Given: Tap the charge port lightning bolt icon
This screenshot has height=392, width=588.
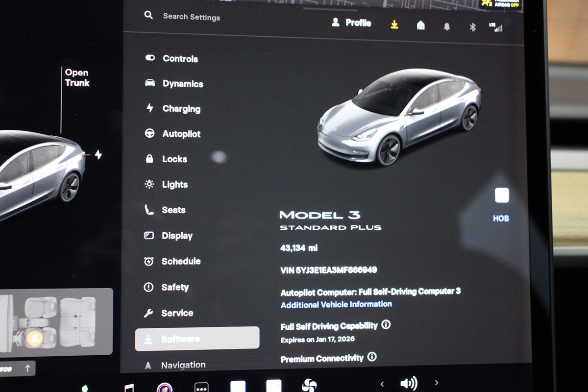Looking at the screenshot, I should point(98,155).
